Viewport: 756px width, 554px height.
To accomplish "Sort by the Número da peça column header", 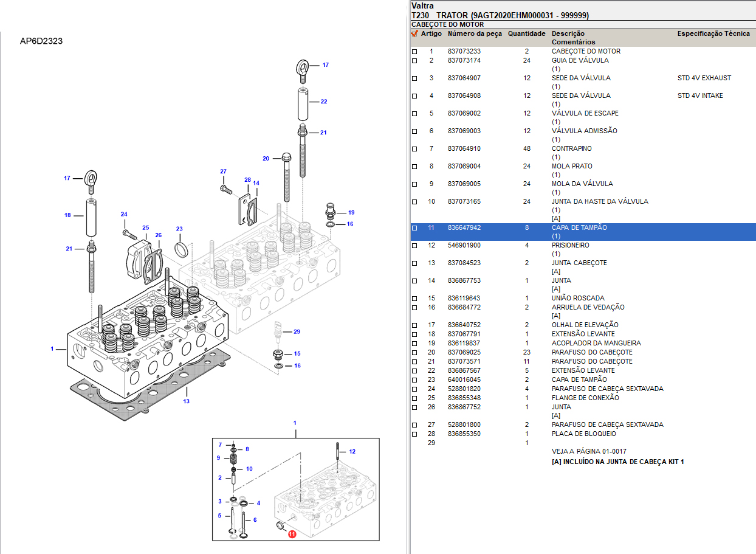I will pyautogui.click(x=475, y=34).
